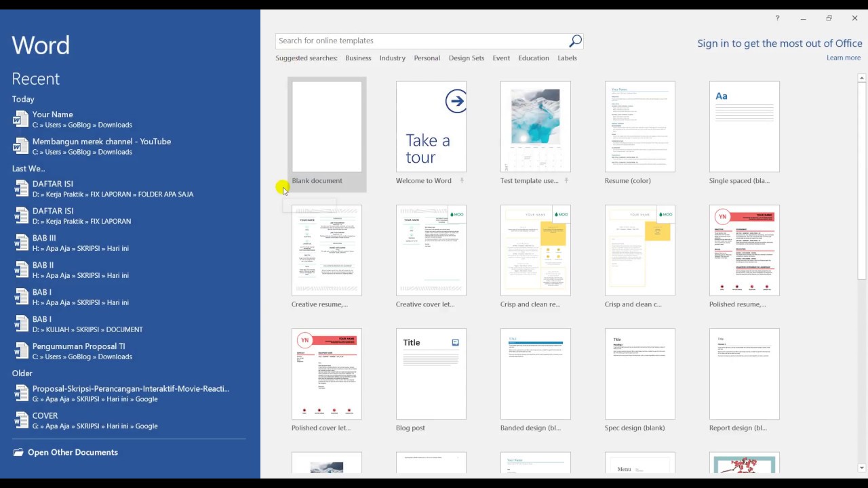Screen dimensions: 868x488
Task: Select the Design Sets suggested search
Action: coord(467,58)
